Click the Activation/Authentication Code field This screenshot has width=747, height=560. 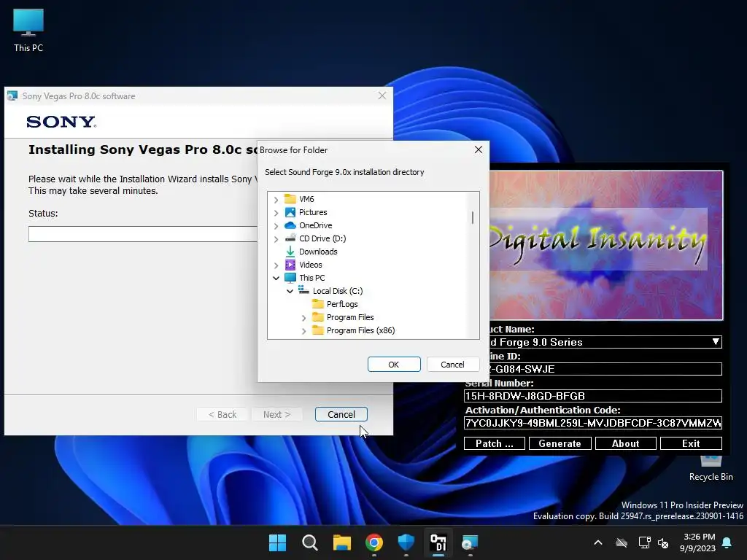(592, 423)
